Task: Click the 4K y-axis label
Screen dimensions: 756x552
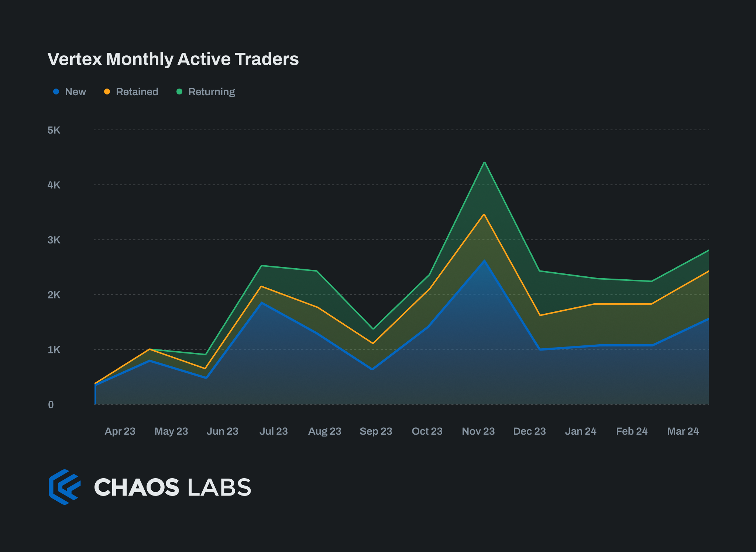Action: (54, 185)
